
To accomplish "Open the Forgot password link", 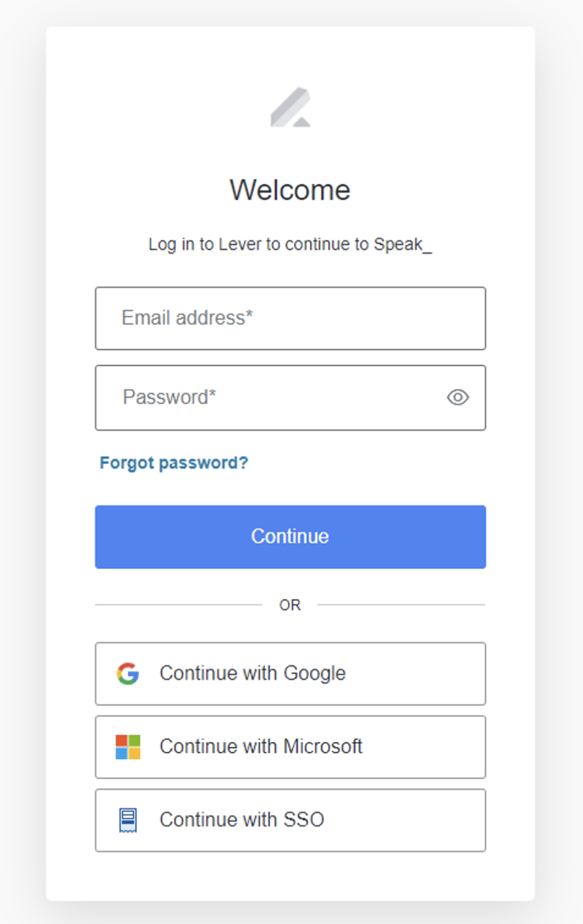I will click(x=174, y=463).
